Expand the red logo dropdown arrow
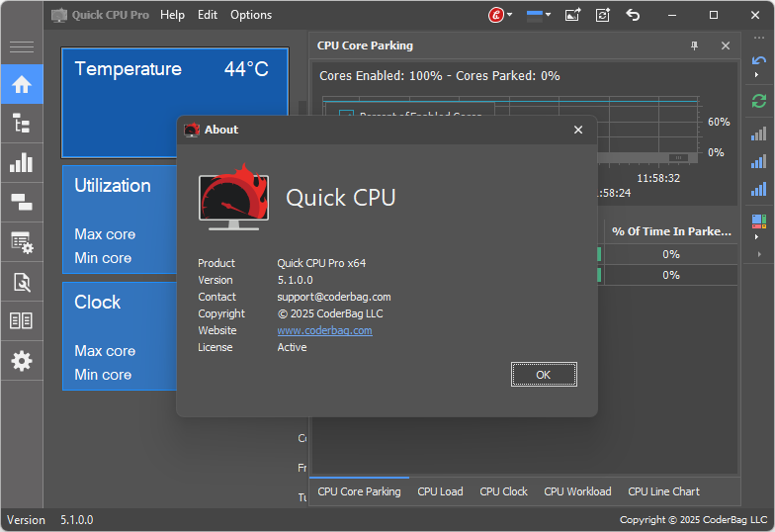 pyautogui.click(x=510, y=15)
